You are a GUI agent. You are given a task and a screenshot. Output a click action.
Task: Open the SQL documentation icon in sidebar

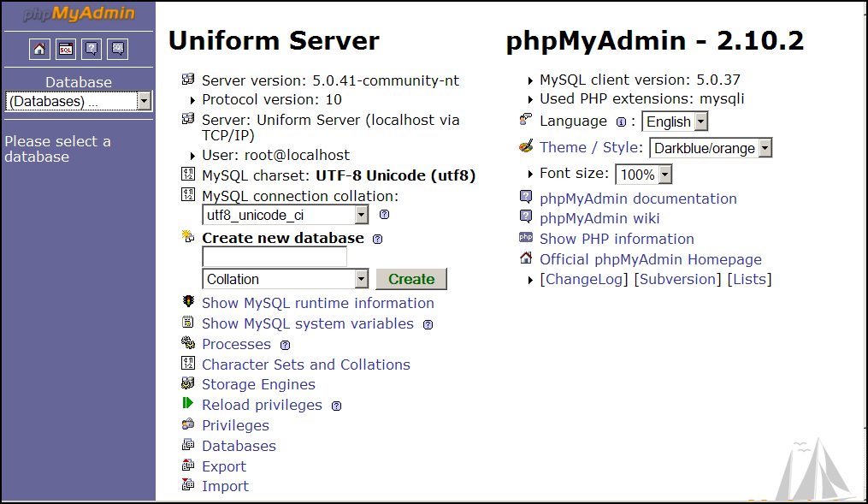[x=118, y=50]
